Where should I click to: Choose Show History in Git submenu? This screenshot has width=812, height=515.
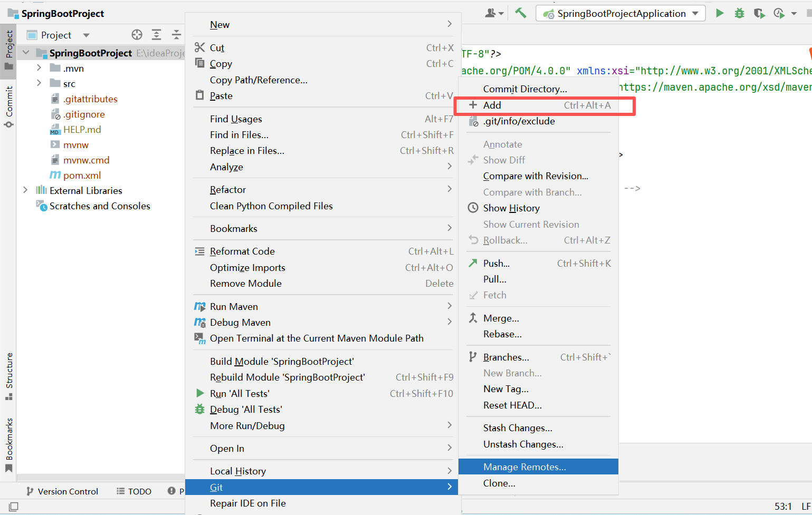tap(538, 208)
